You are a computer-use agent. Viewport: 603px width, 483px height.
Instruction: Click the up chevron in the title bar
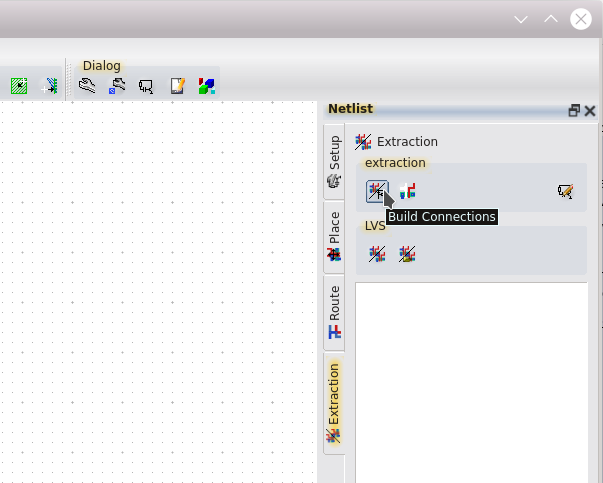coord(551,19)
